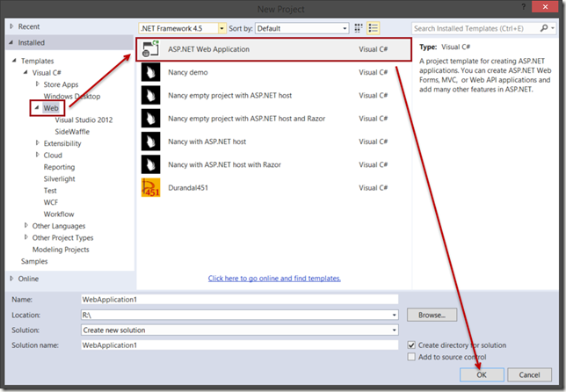Viewport: 566px width, 392px height.
Task: Click the Cancel button
Action: 530,374
